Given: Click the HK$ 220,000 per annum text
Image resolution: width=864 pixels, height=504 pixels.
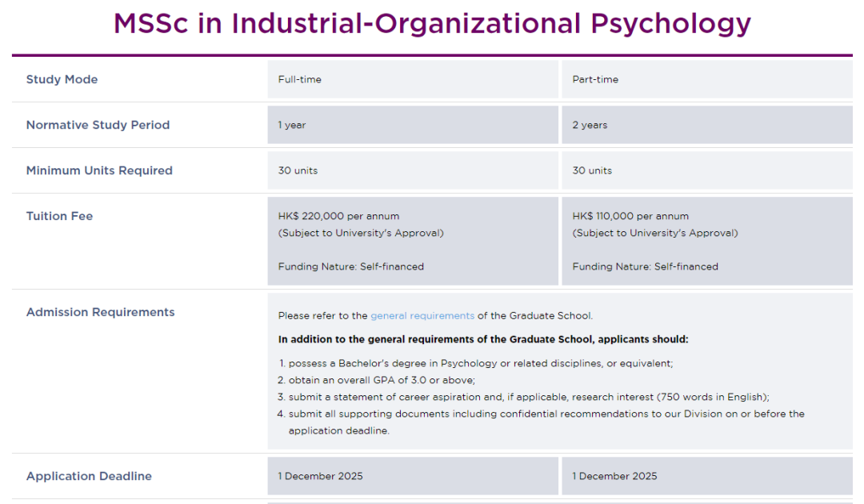Looking at the screenshot, I should [338, 216].
